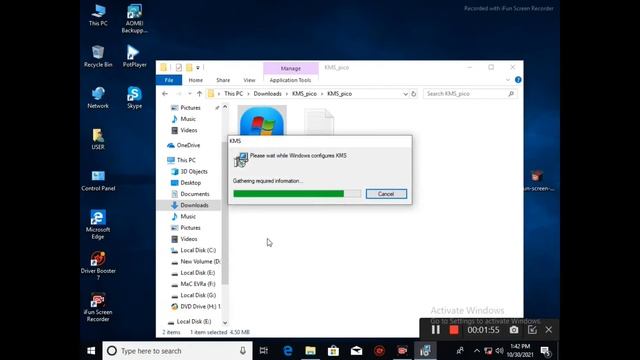The image size is (640, 360).
Task: Go up one folder level
Action: [199, 94]
